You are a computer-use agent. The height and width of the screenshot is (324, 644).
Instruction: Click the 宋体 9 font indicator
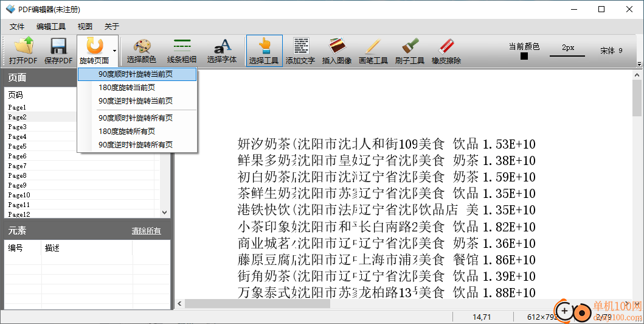tap(611, 51)
